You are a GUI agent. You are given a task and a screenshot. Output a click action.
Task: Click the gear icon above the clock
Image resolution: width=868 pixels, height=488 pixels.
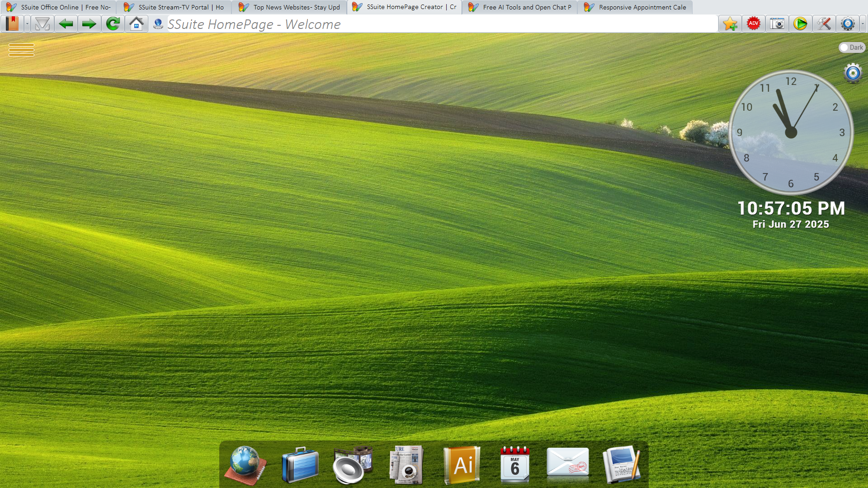coord(853,73)
